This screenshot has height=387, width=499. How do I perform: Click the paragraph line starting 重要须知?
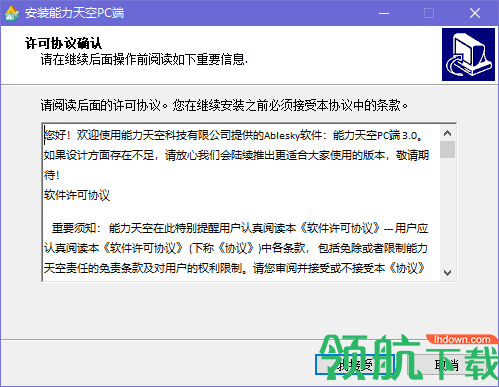click(x=240, y=228)
